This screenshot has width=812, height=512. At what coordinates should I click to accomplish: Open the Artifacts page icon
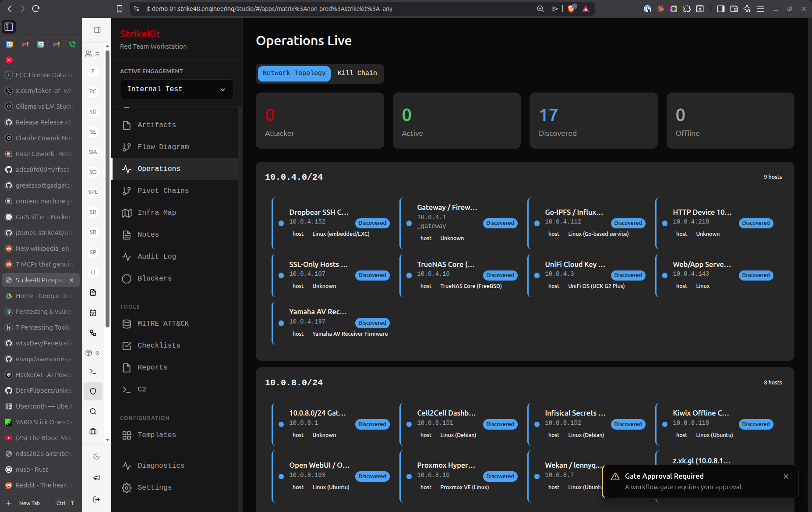click(127, 125)
